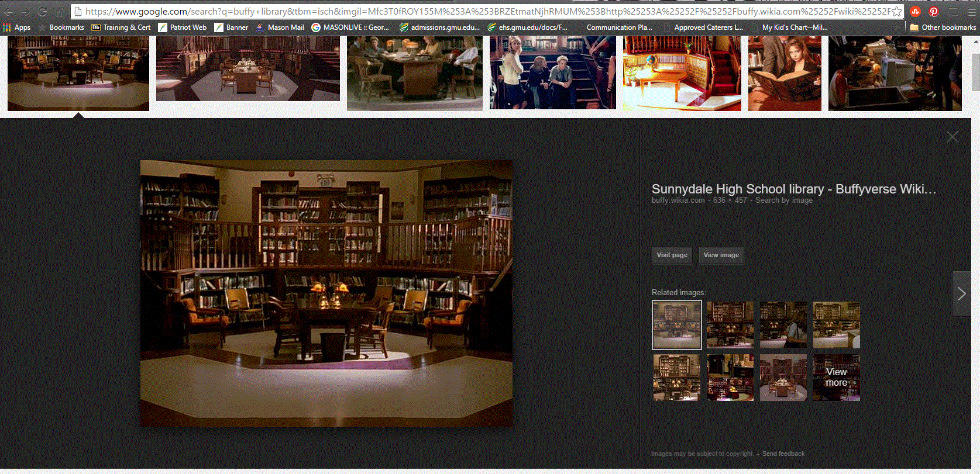Select the fourth related image in top row
This screenshot has width=980, height=474.
[837, 325]
